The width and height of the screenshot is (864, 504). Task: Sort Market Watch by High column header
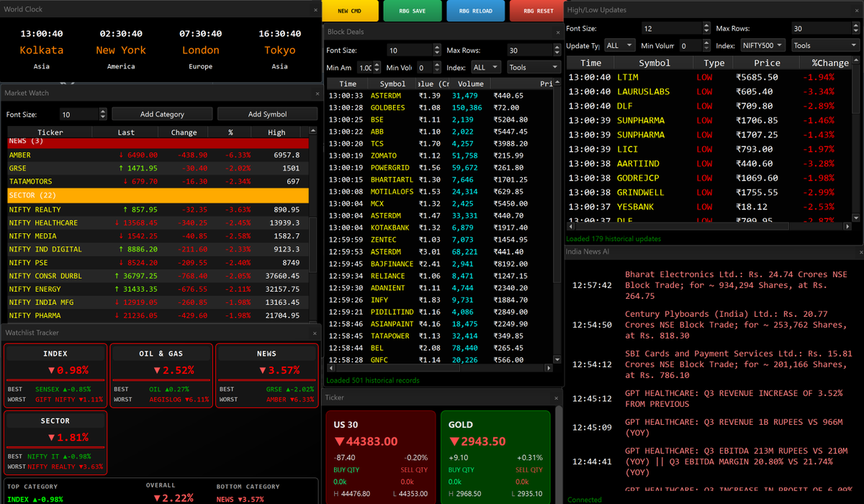tap(276, 132)
